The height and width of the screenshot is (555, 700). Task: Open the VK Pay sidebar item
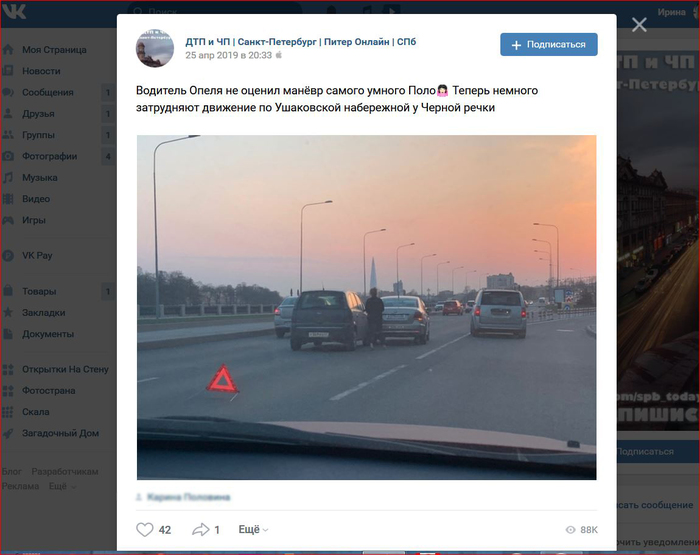37,255
